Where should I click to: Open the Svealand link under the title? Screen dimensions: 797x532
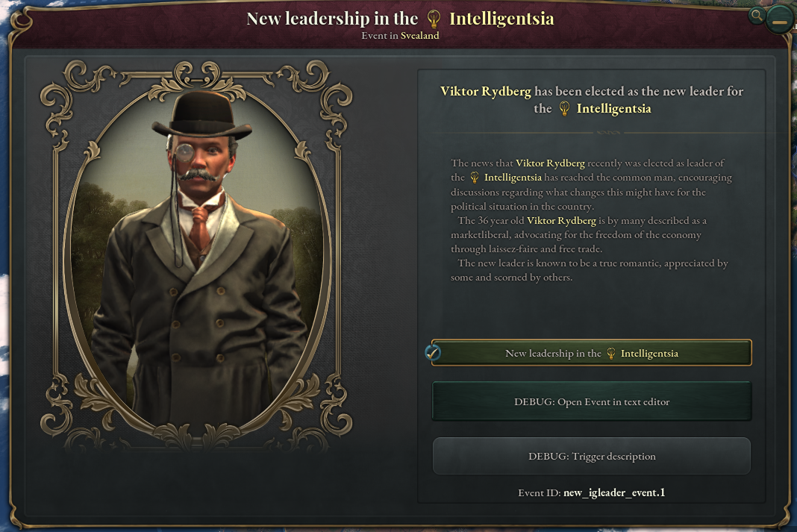(419, 36)
